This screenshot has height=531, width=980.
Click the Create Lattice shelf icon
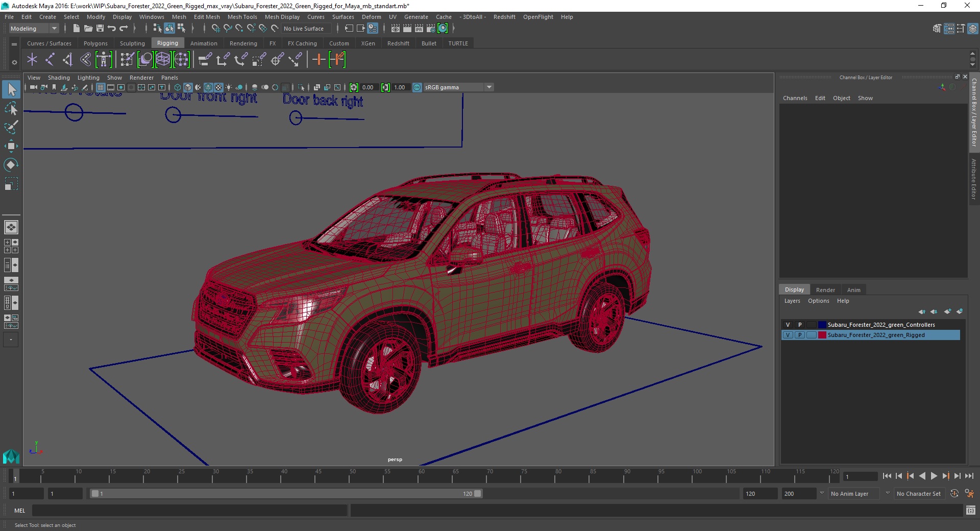point(163,60)
